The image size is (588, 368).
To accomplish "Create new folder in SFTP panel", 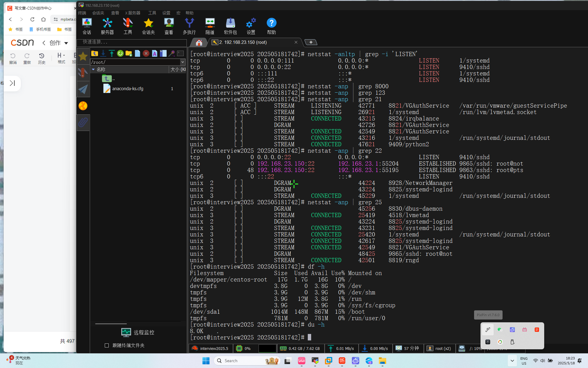I will tap(129, 54).
